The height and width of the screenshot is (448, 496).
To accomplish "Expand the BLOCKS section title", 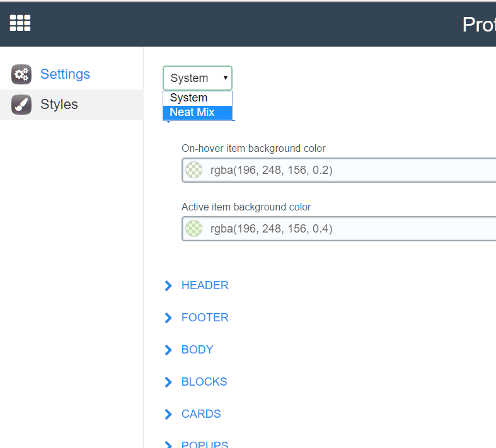I will [204, 382].
